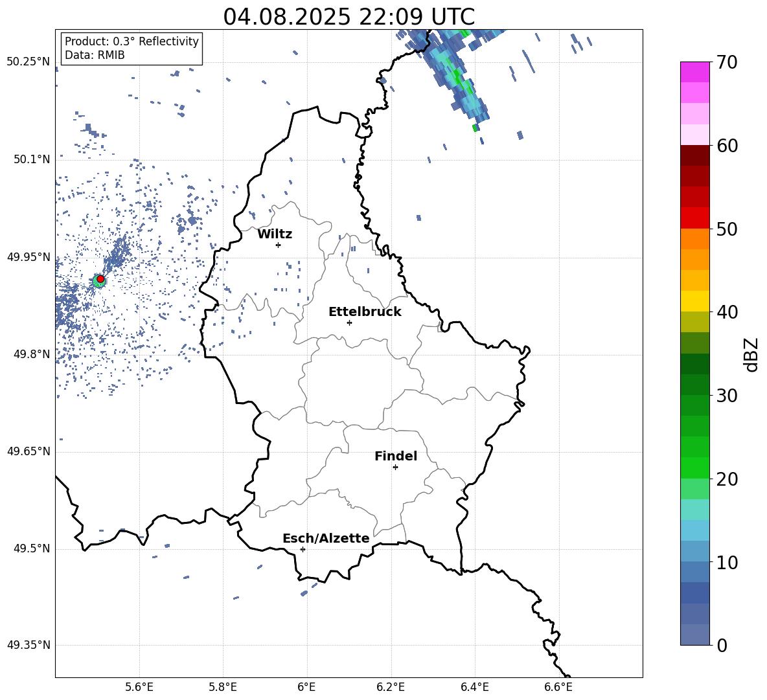
Task: Click the 0 tick label on the colorbar
Action: click(722, 646)
